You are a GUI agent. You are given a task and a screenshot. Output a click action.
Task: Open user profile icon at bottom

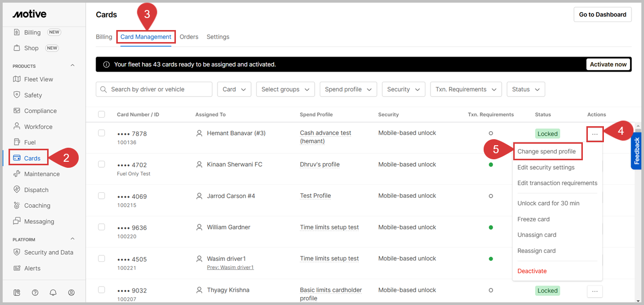[71, 292]
